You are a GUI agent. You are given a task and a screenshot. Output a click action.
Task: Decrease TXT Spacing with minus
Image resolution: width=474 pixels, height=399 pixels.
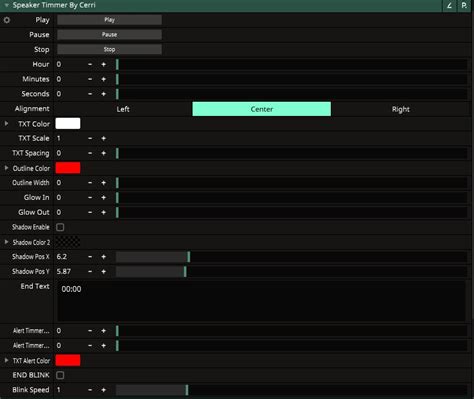90,153
